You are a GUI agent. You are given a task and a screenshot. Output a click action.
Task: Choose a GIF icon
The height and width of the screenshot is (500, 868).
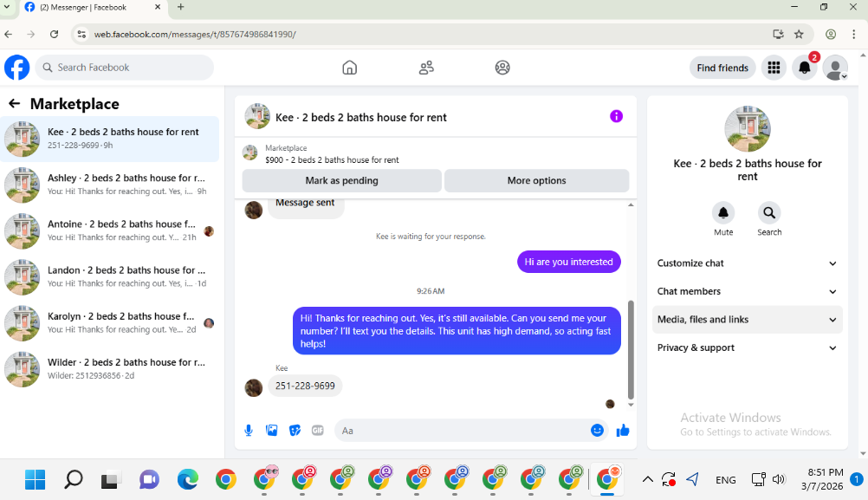[317, 430]
